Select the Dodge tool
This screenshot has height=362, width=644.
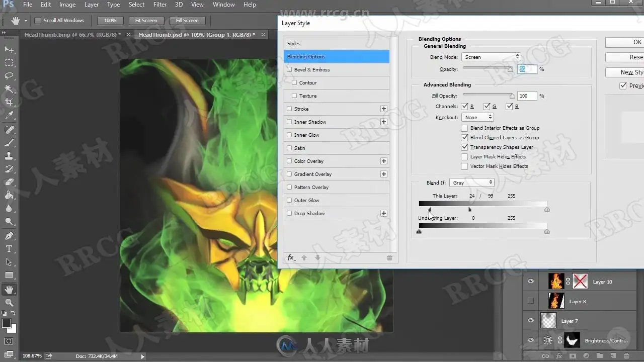point(9,221)
